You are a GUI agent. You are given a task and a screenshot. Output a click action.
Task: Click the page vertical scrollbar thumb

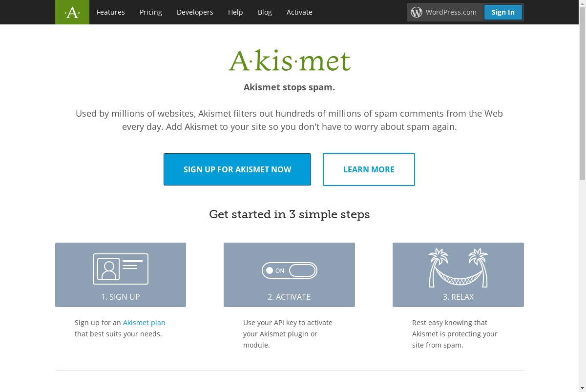(582, 93)
